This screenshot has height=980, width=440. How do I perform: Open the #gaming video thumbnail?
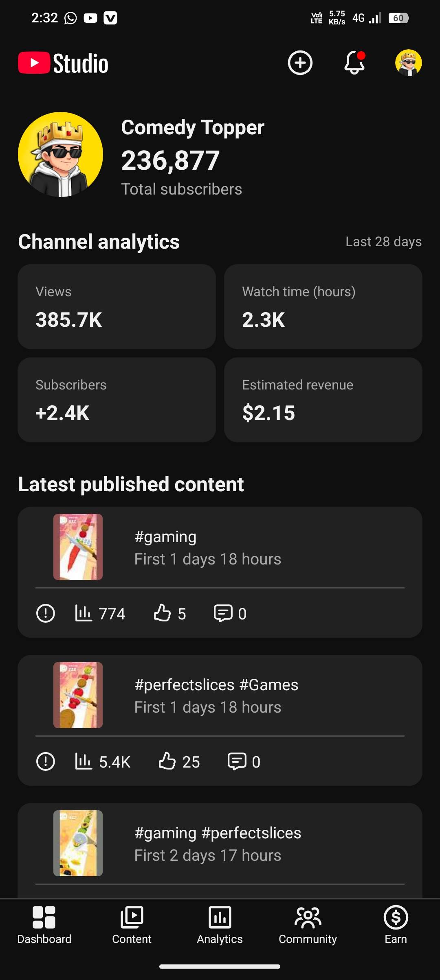point(78,547)
